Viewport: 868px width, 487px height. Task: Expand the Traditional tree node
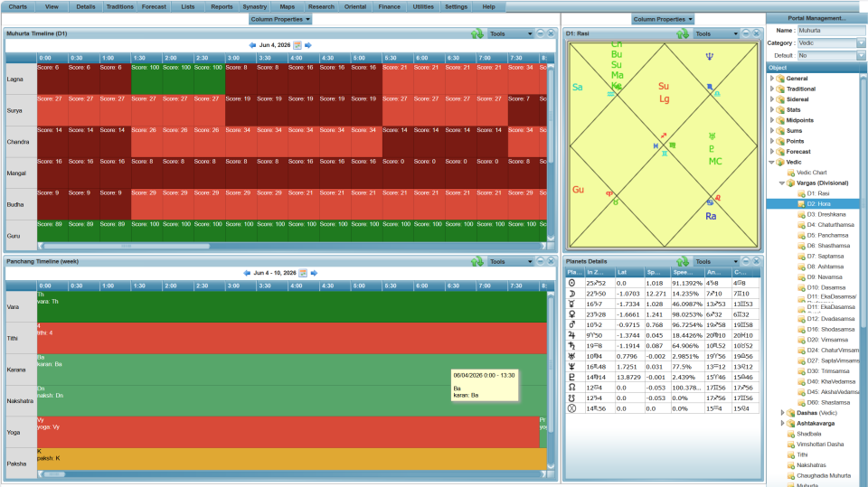772,89
